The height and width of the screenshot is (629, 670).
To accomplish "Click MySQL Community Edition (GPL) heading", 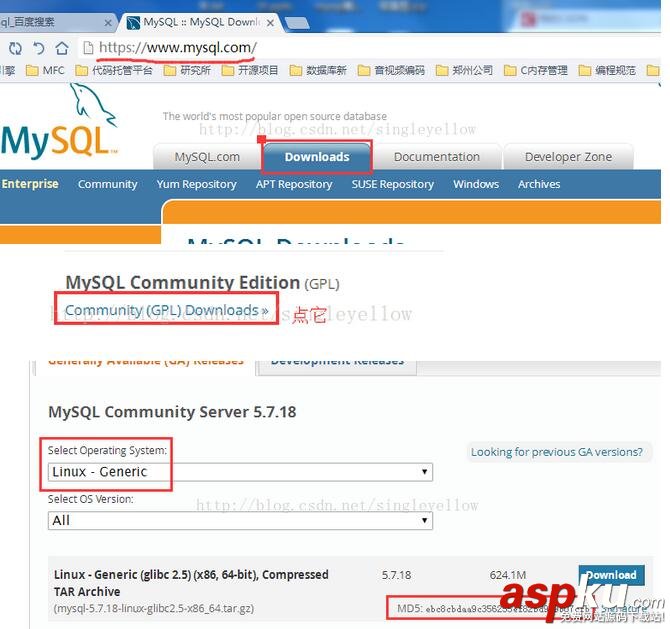I will click(x=203, y=283).
